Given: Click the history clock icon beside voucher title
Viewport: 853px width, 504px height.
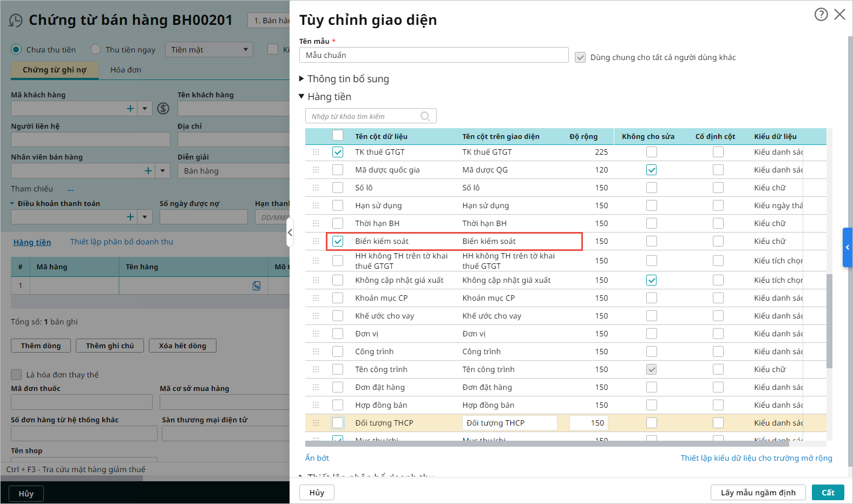Looking at the screenshot, I should click(x=16, y=21).
